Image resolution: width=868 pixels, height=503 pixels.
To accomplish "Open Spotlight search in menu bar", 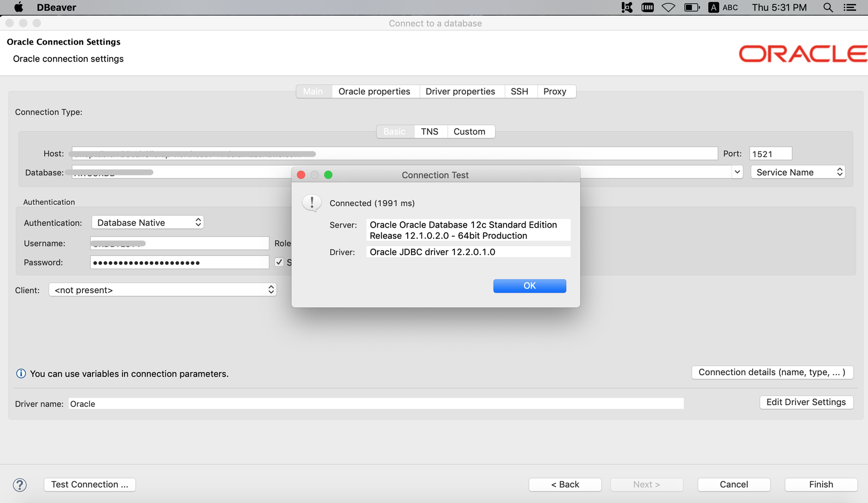I will [828, 7].
